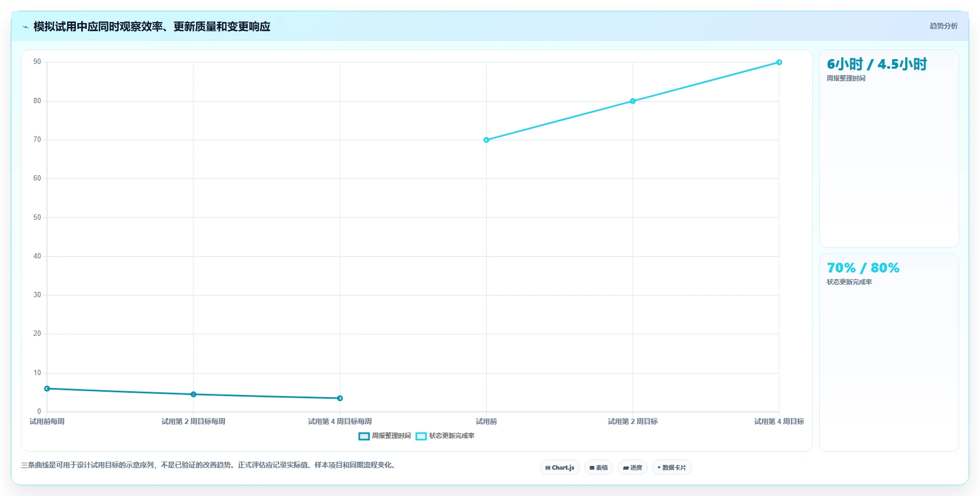Click the 80 data point at 试用第 2 周目标
The height and width of the screenshot is (496, 980).
pos(633,101)
